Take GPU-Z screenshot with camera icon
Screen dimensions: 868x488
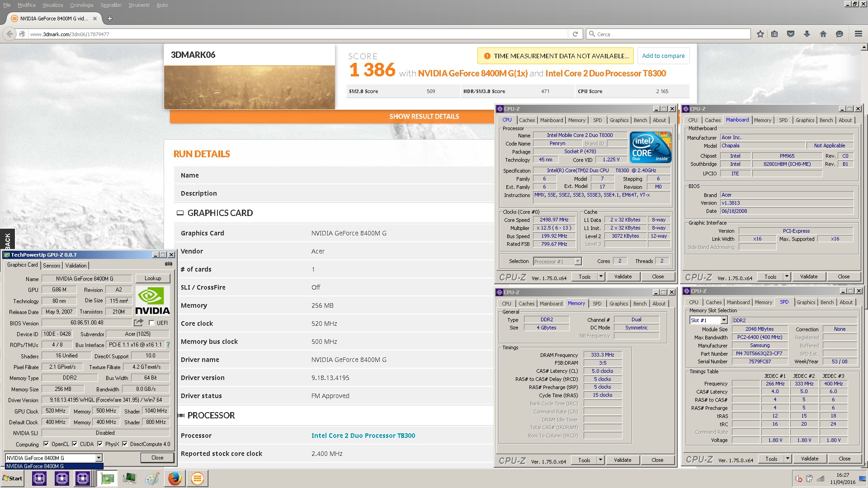pyautogui.click(x=169, y=264)
